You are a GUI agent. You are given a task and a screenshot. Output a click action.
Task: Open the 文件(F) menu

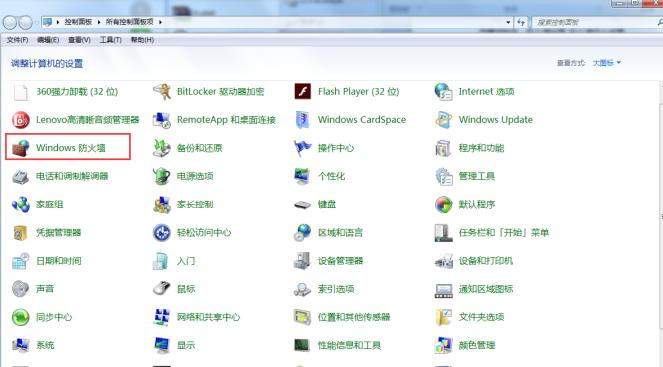point(17,40)
